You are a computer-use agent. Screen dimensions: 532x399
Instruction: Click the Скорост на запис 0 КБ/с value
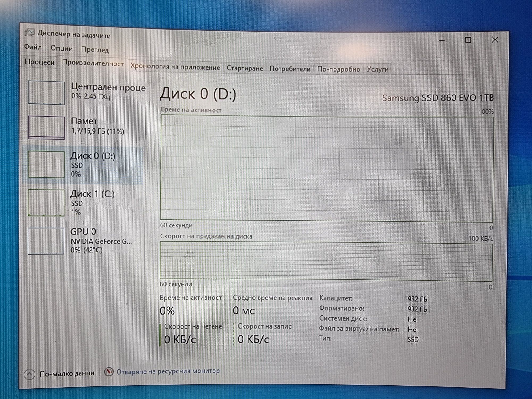click(x=253, y=339)
